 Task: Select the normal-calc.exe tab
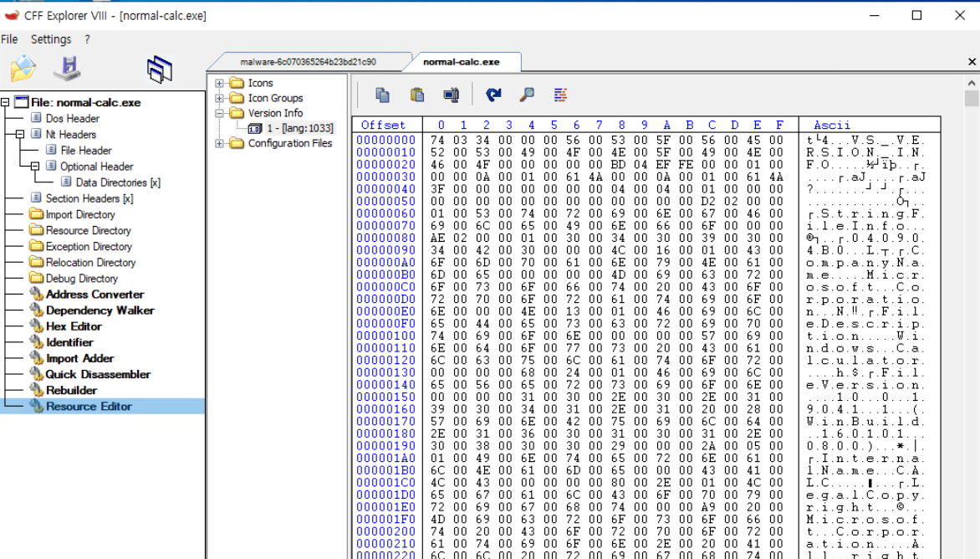[x=462, y=62]
